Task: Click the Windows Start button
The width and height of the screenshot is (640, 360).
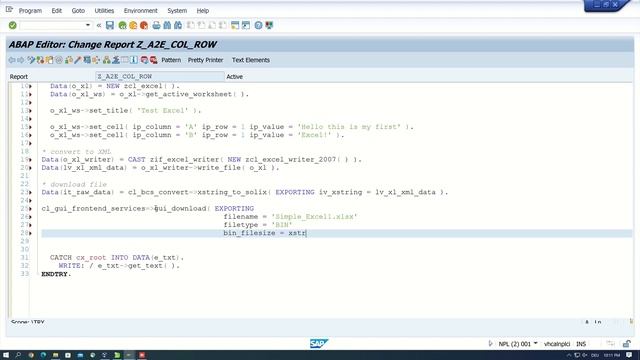Action: (x=6, y=355)
